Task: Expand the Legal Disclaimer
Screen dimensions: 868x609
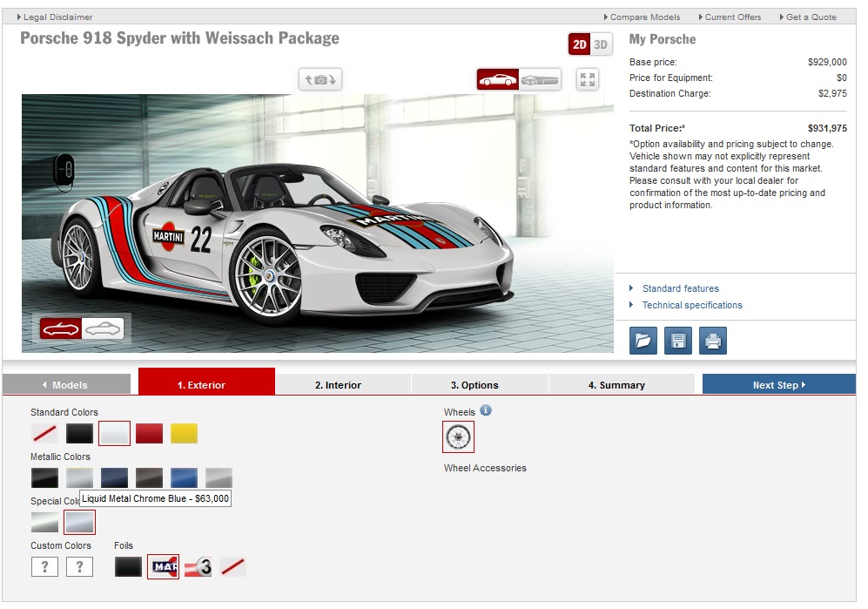Action: point(57,17)
